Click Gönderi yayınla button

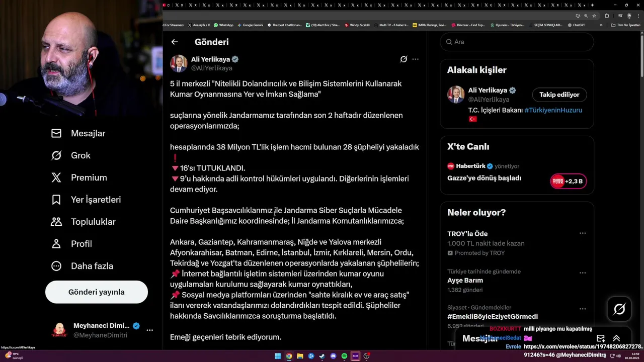point(97,292)
